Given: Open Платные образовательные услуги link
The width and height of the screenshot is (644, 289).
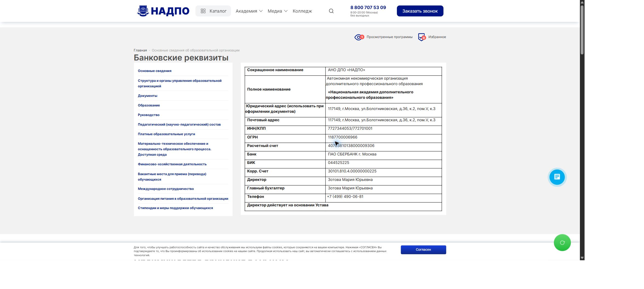Looking at the screenshot, I should (166, 134).
